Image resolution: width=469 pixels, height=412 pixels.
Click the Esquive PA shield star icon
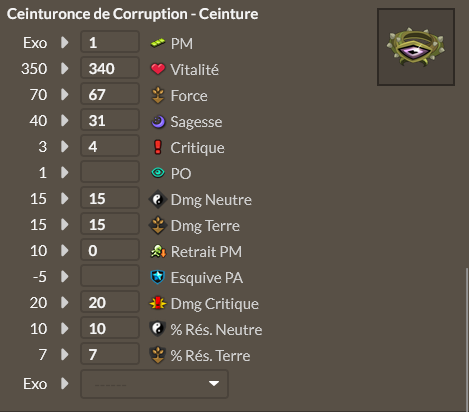tap(158, 277)
